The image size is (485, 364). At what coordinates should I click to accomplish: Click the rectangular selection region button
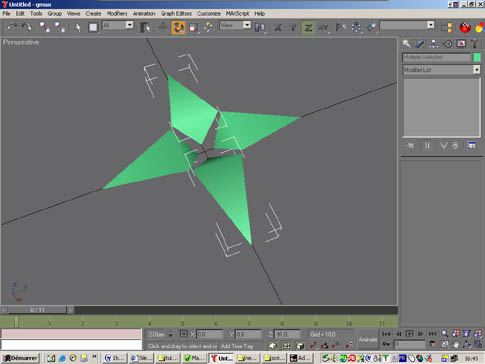tap(93, 27)
